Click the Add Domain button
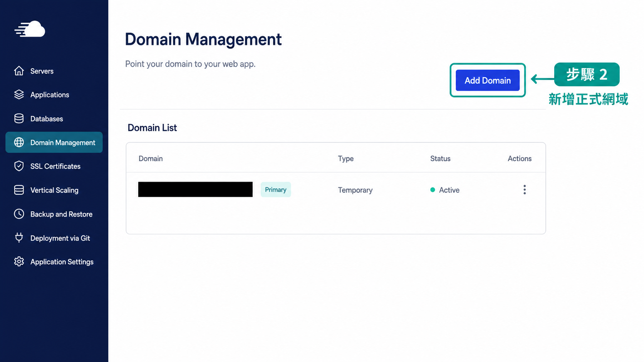This screenshot has width=644, height=362. click(488, 80)
